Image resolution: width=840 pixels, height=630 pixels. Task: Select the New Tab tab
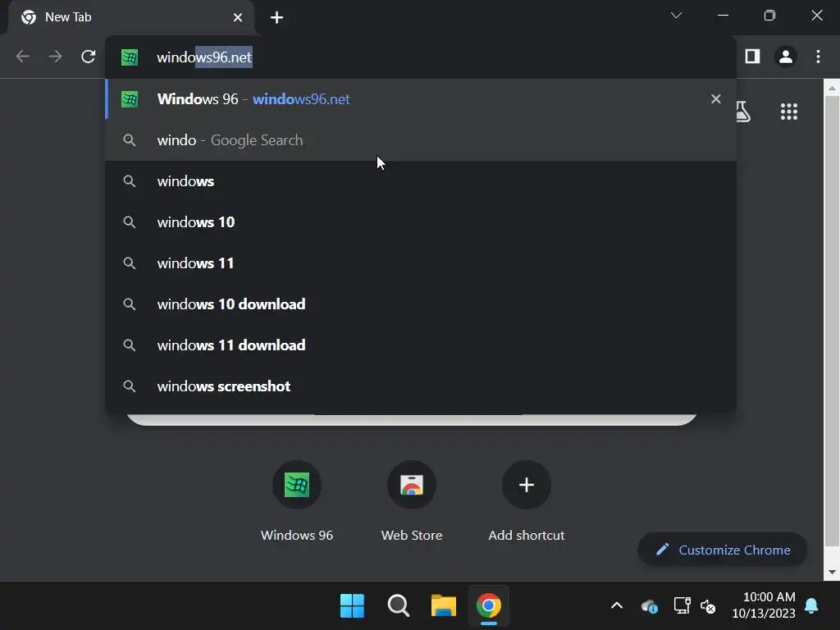pos(131,18)
